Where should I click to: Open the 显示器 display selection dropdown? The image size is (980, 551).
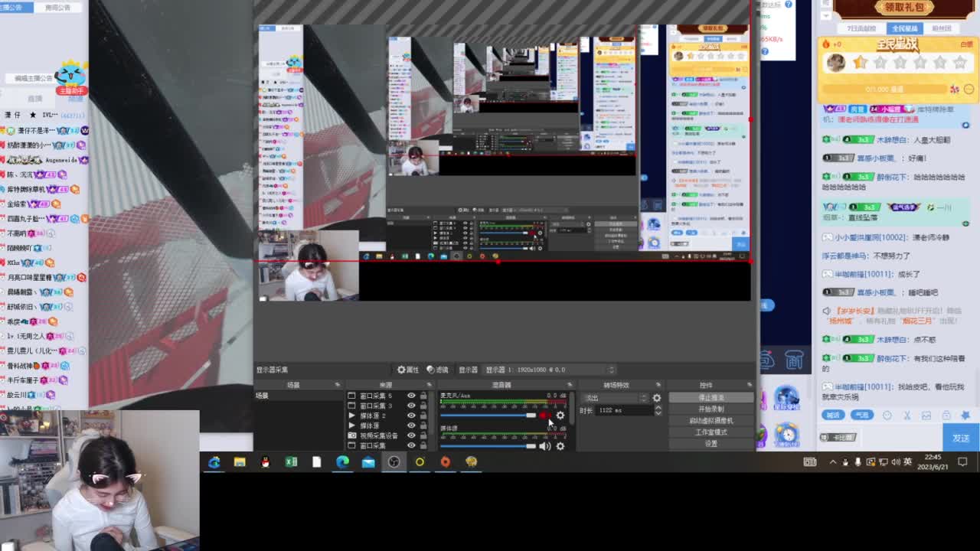pyautogui.click(x=549, y=370)
